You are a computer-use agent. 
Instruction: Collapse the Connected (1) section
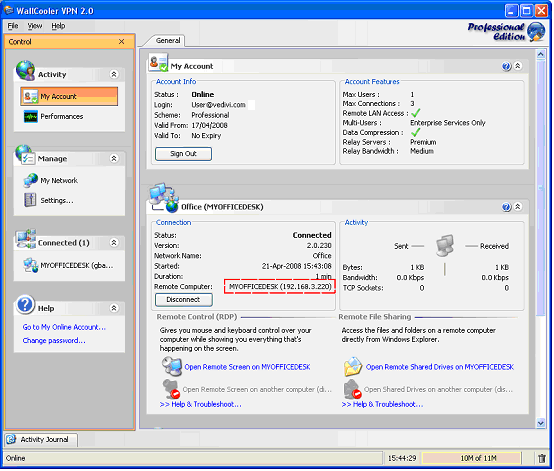[114, 242]
